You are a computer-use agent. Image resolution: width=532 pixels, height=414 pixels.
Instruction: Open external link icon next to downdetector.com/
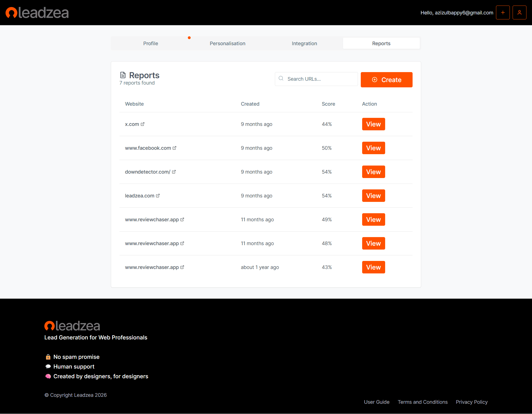[174, 172]
